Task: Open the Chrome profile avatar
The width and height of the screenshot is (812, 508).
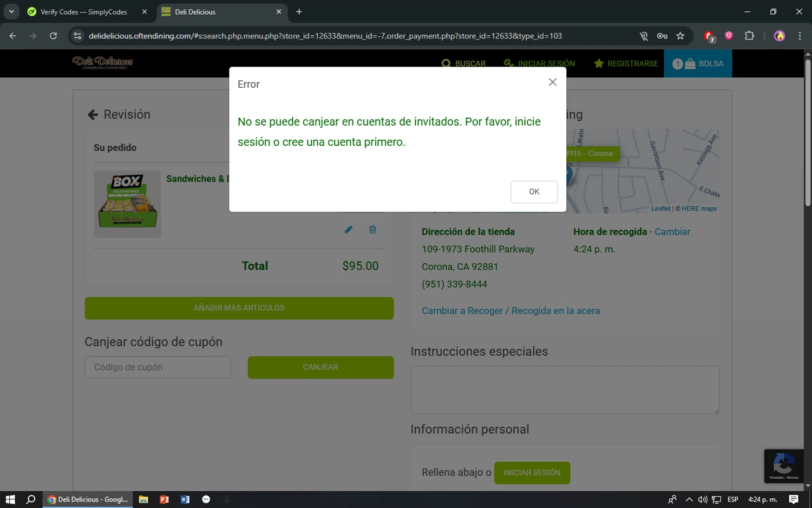Action: pyautogui.click(x=780, y=36)
